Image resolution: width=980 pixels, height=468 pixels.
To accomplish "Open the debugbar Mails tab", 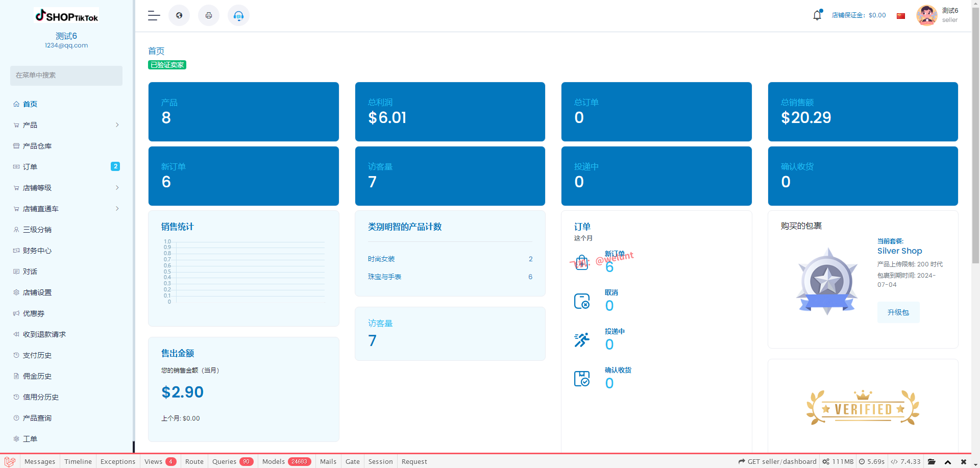I will click(x=328, y=462).
